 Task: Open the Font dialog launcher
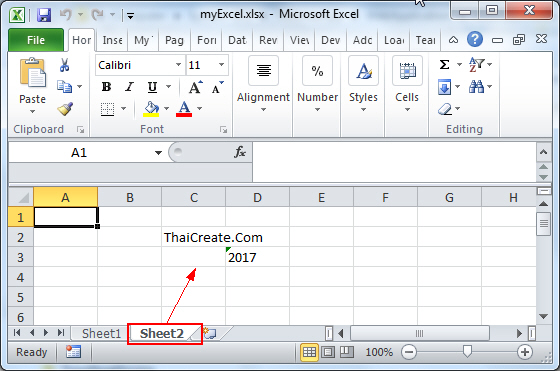tap(224, 130)
